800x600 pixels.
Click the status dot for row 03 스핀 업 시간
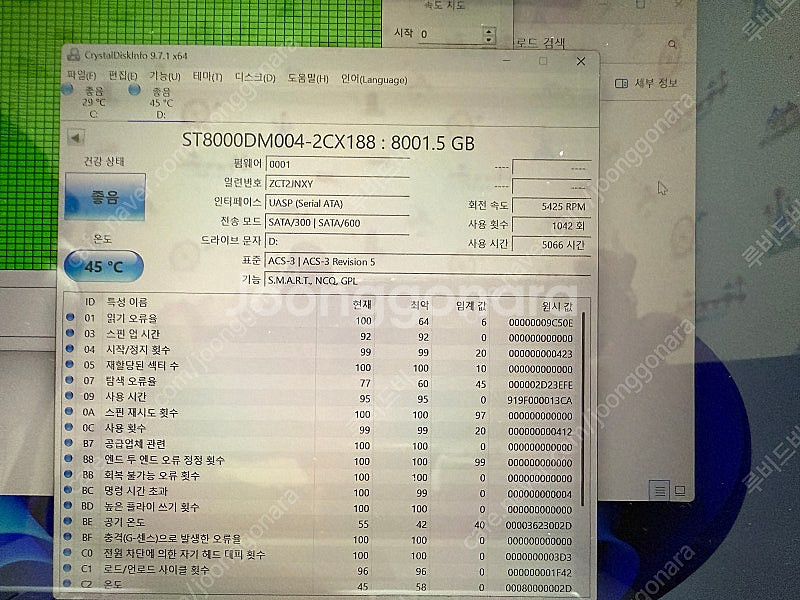point(70,333)
